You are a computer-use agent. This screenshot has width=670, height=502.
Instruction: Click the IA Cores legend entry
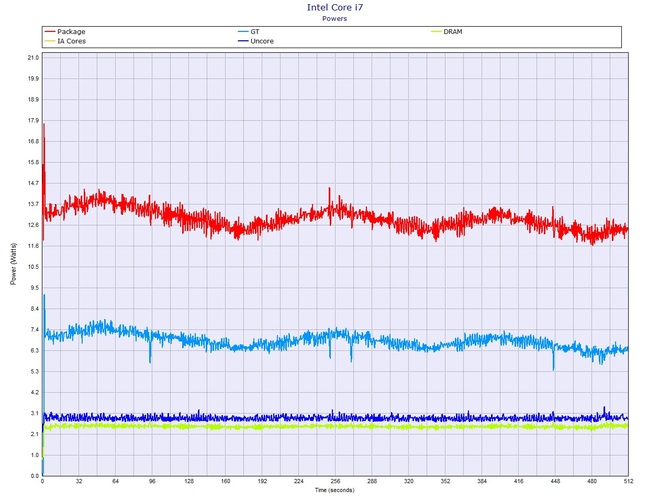point(65,41)
